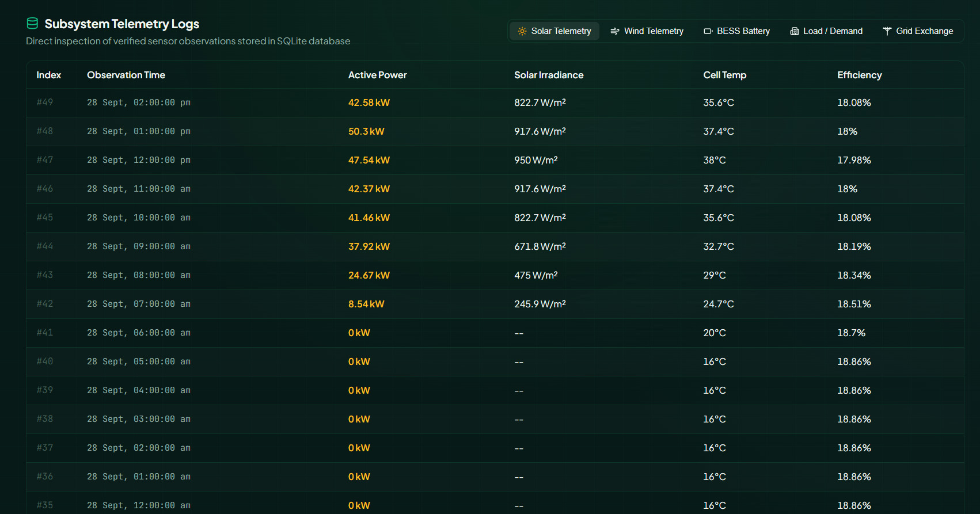Image resolution: width=980 pixels, height=514 pixels.
Task: Click the Active Power column header
Action: click(x=377, y=75)
